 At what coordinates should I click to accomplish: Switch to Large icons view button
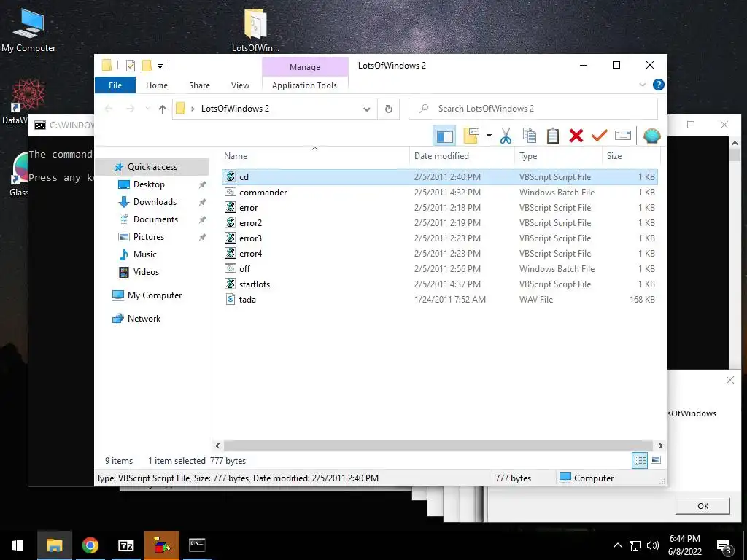coord(656,460)
